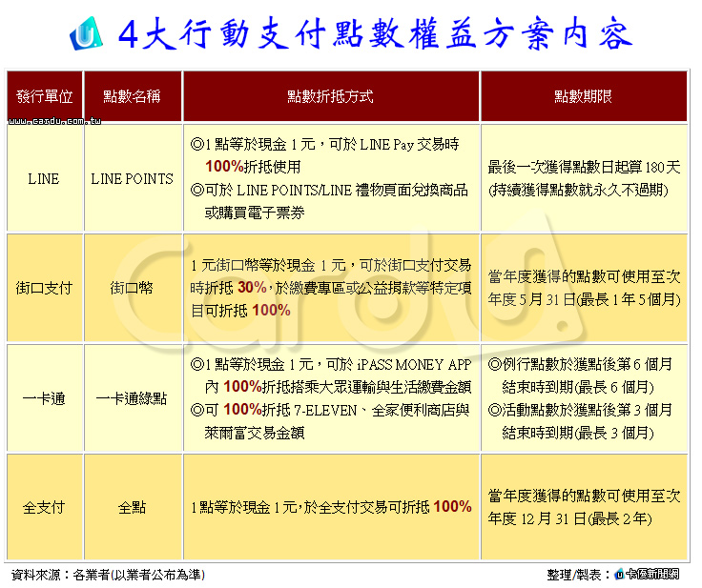
Task: Click the 街口支付 issuer cell
Action: tap(44, 287)
